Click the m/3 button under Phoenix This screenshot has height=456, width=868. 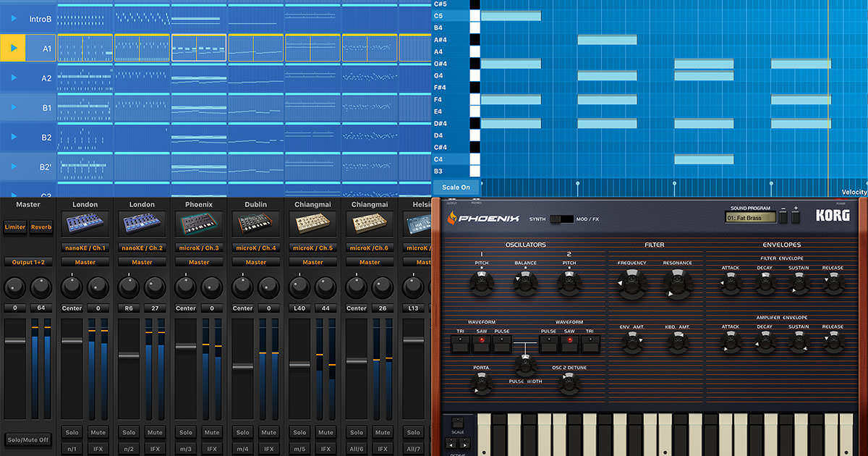pos(186,449)
